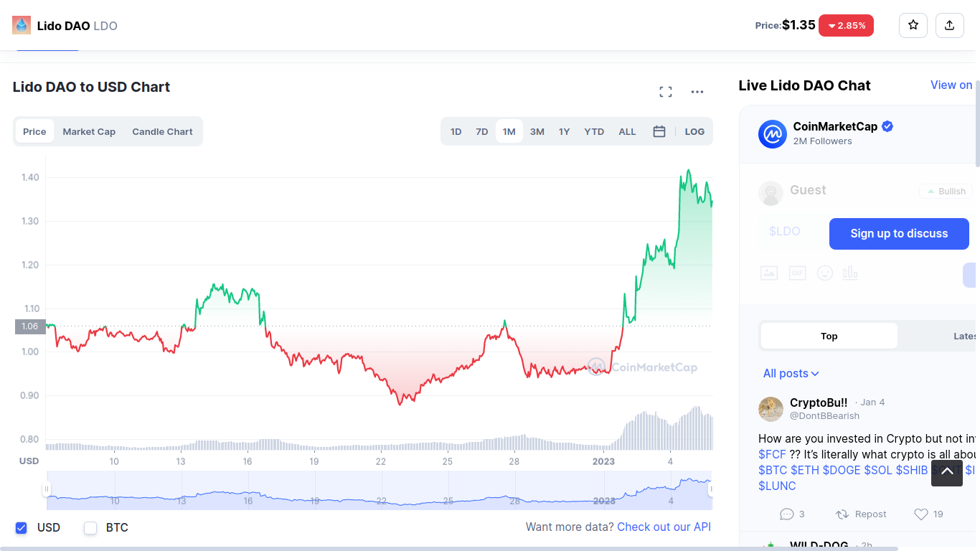Click the $FCF ticker link
The image size is (980, 551).
coord(772,454)
